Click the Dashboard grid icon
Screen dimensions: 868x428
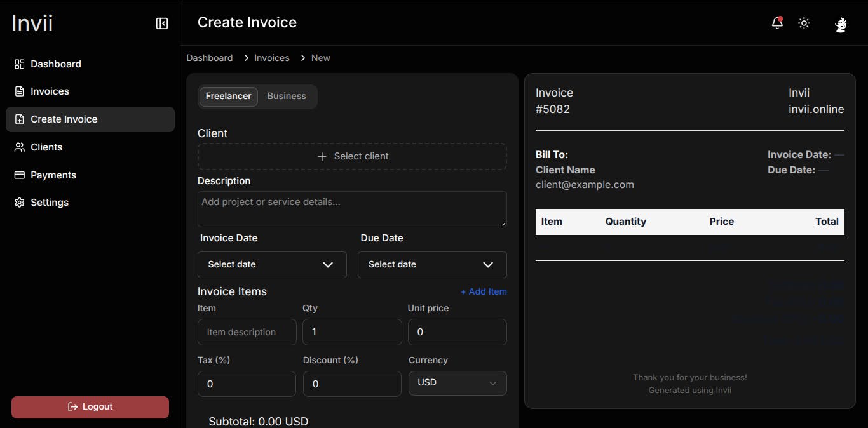coord(19,64)
